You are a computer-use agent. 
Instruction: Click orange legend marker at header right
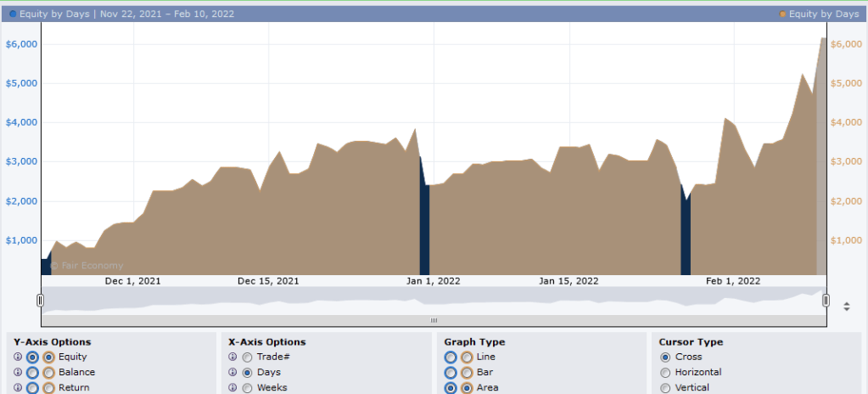point(782,14)
